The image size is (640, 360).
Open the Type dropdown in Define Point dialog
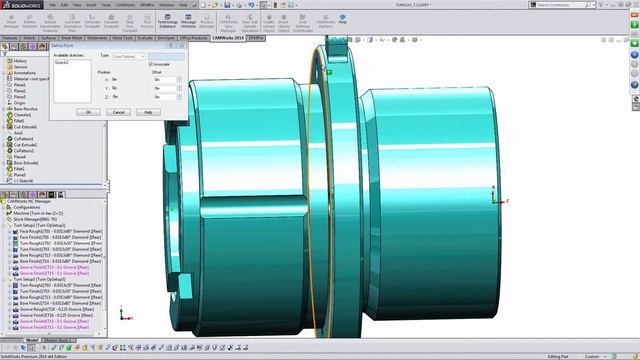[x=129, y=56]
